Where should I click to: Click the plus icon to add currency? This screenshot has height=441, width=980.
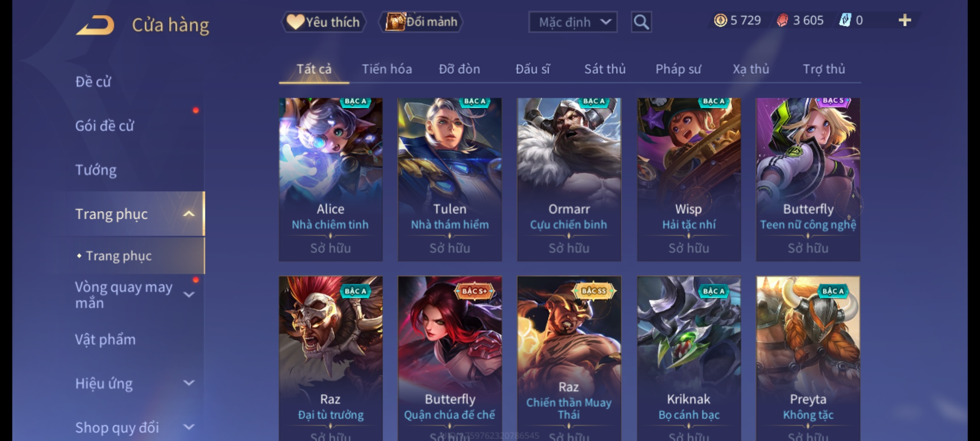point(904,20)
